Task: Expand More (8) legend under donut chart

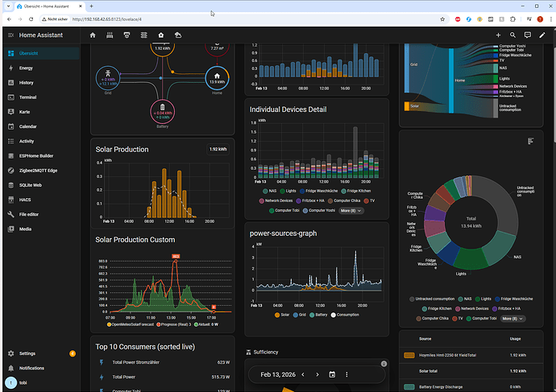Action: [x=512, y=318]
